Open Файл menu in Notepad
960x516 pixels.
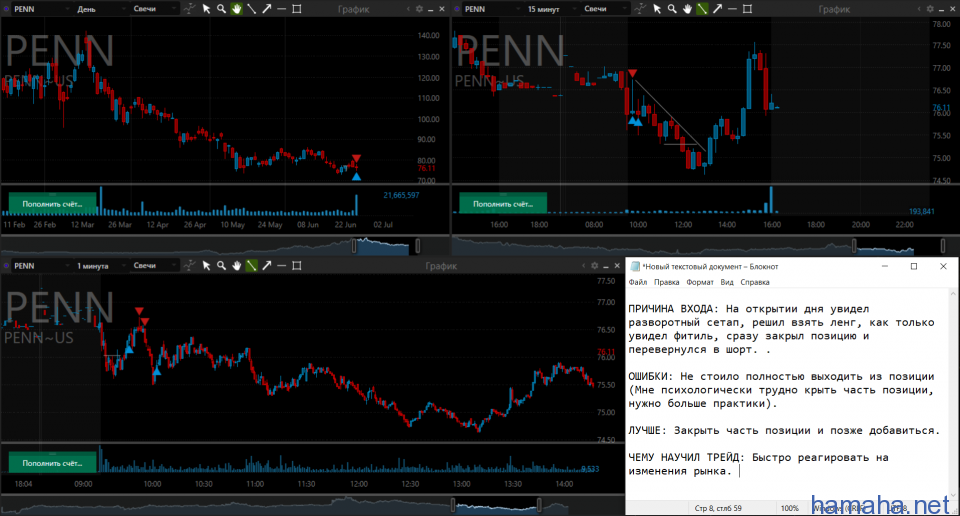click(637, 282)
